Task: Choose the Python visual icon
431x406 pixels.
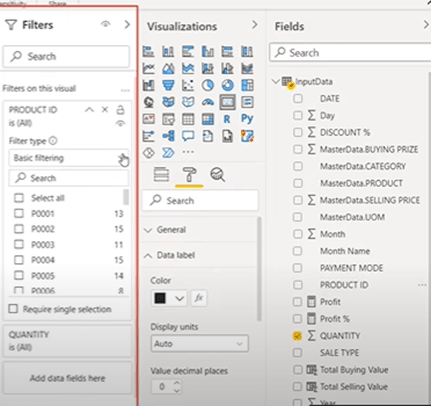Action: (x=247, y=119)
